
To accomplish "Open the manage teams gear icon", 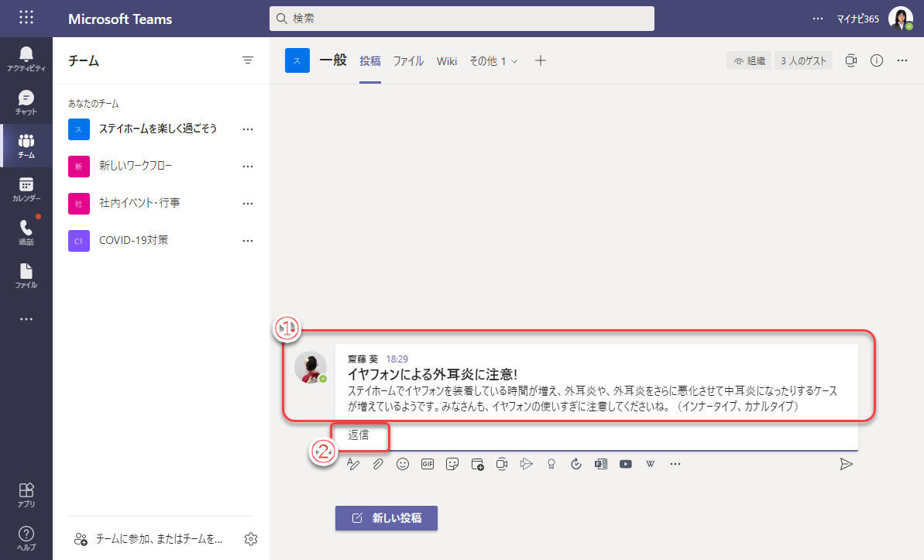I will tap(250, 539).
